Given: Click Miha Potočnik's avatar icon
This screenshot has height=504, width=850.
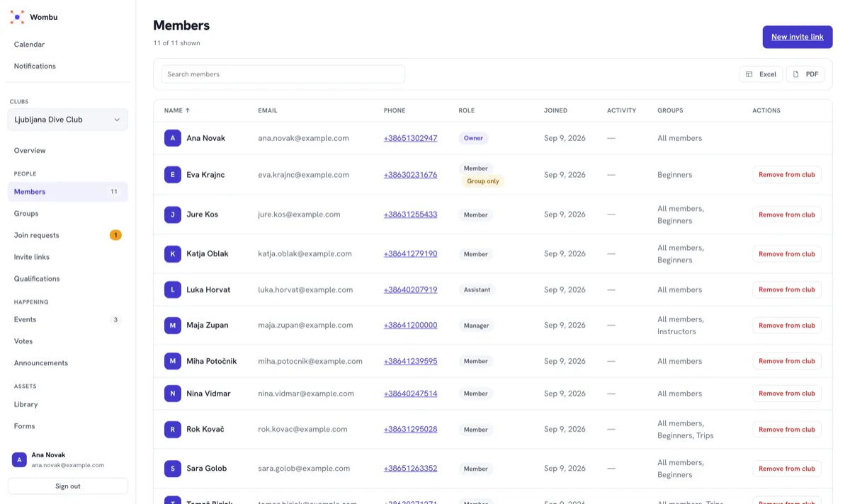Looking at the screenshot, I should click(172, 361).
